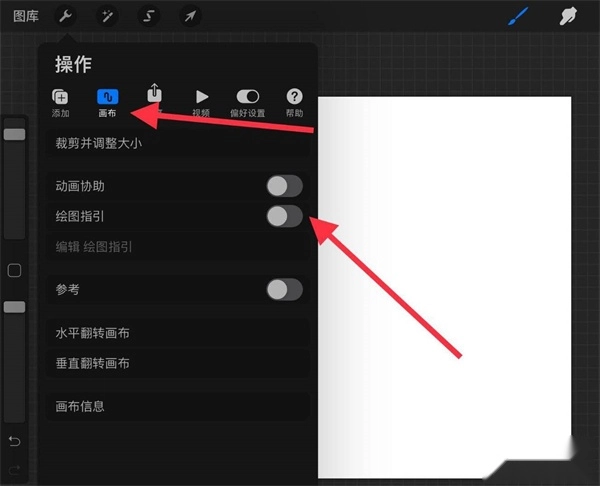Choose 裁剪并调整大小 crop and resize
This screenshot has width=600, height=486.
pyautogui.click(x=178, y=144)
